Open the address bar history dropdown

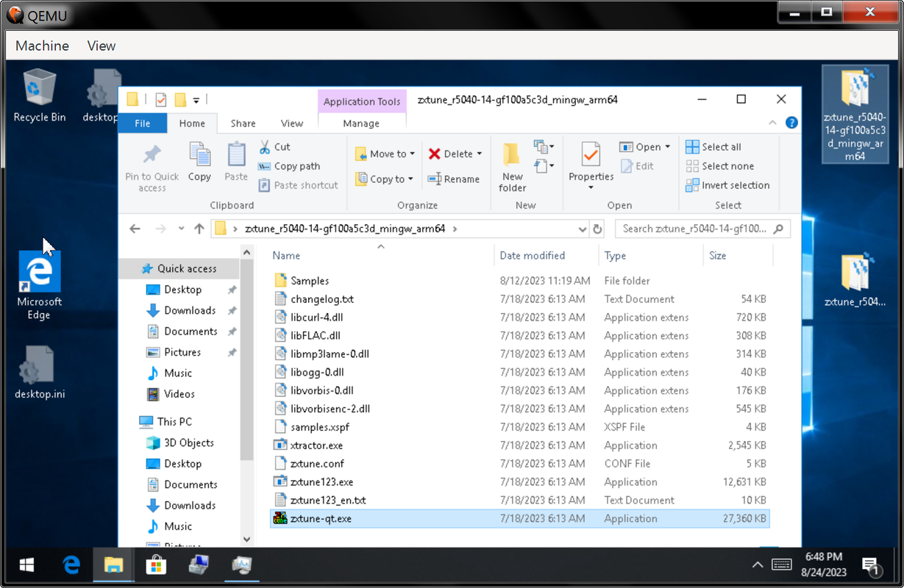coord(583,229)
